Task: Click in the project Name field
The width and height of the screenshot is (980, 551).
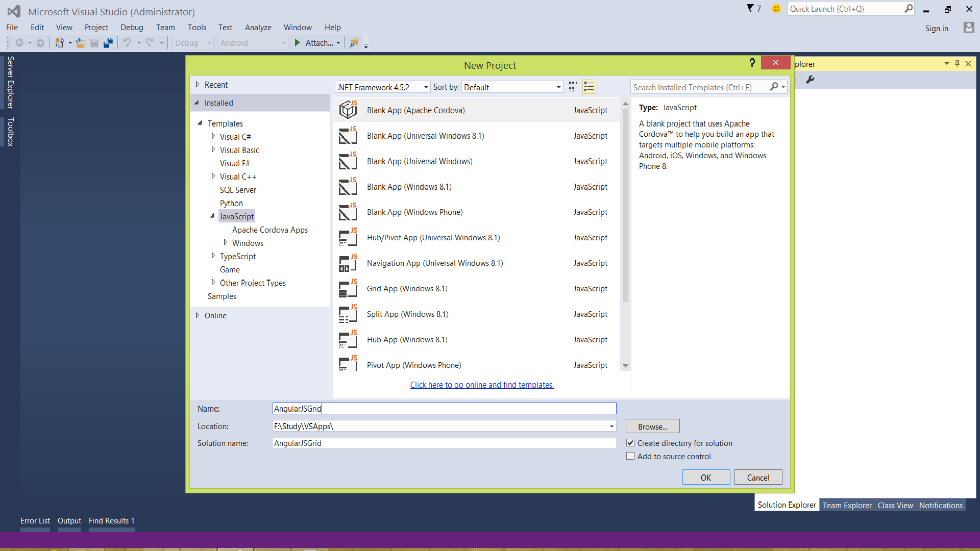Action: click(444, 408)
